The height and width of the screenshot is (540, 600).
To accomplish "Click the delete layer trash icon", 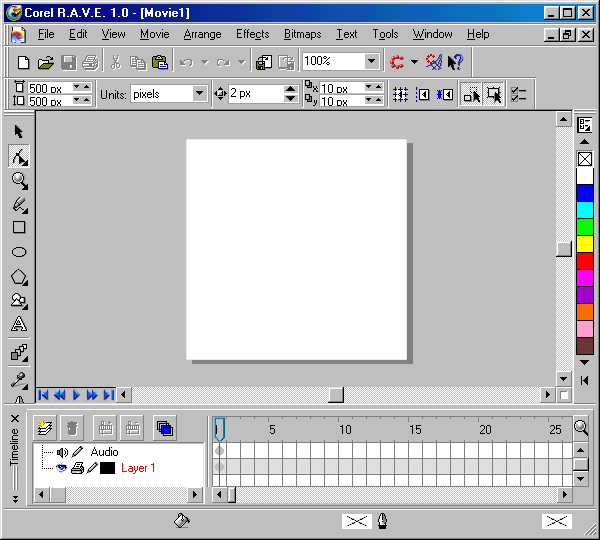I will coord(72,428).
